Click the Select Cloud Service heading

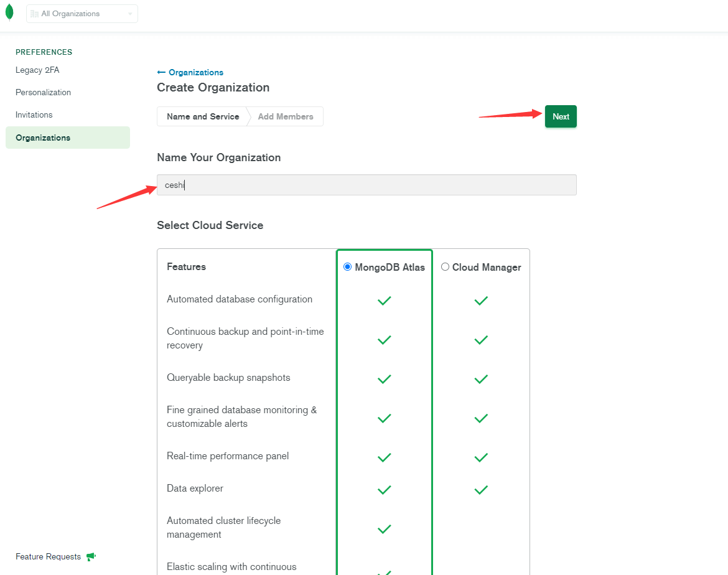click(x=210, y=225)
